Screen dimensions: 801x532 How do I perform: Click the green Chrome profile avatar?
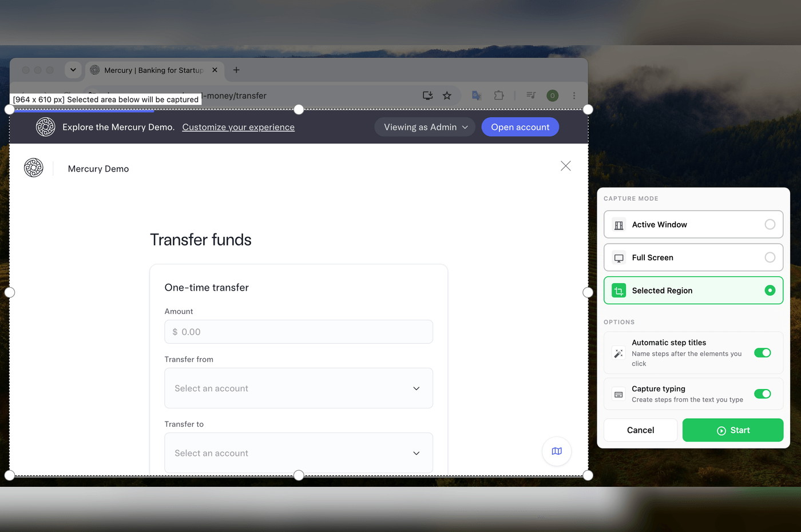552,96
